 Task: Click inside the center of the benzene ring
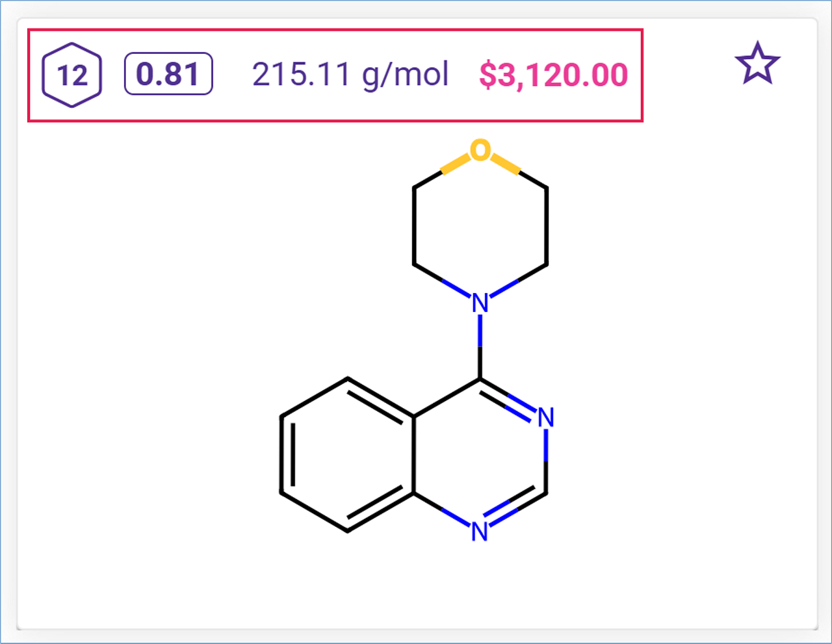(348, 455)
